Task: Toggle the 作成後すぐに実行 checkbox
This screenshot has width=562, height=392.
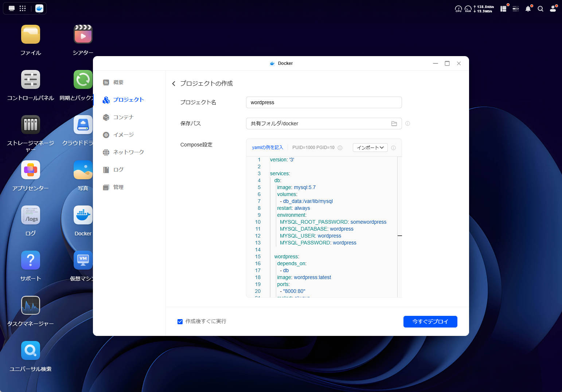Action: (x=180, y=322)
